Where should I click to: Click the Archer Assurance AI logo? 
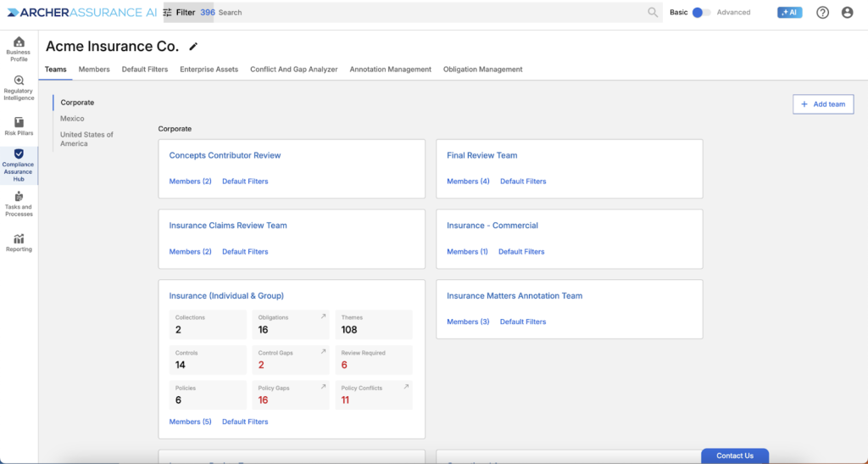(x=82, y=12)
